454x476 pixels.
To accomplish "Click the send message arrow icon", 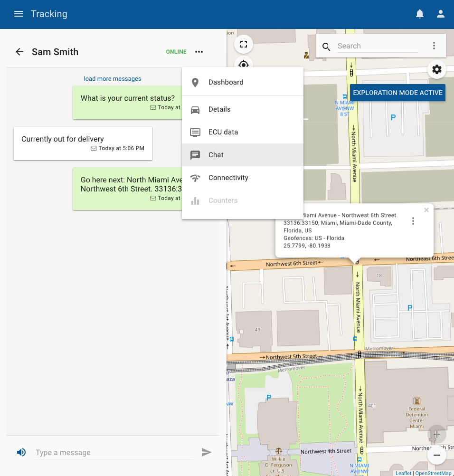I will click(207, 452).
